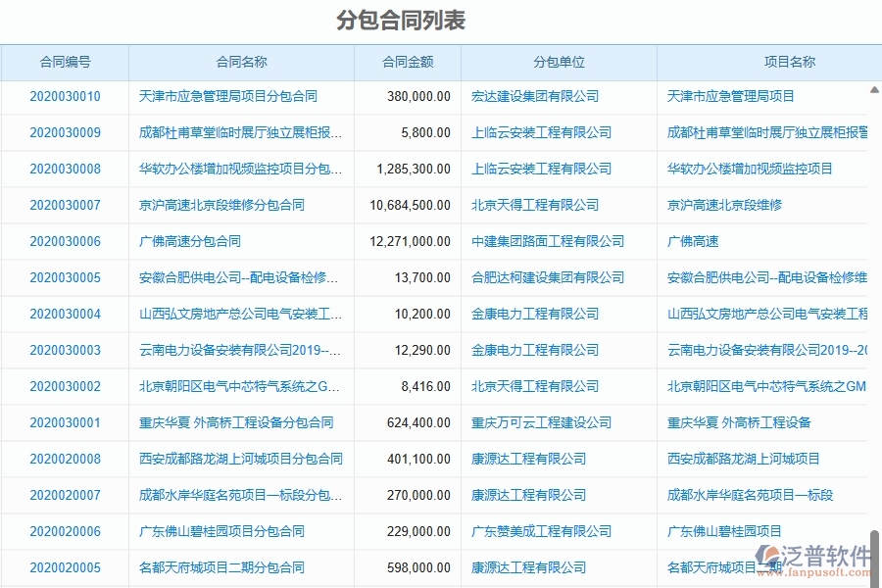This screenshot has width=882, height=588.
Task: Click the scrollbar up arrow
Action: [875, 89]
